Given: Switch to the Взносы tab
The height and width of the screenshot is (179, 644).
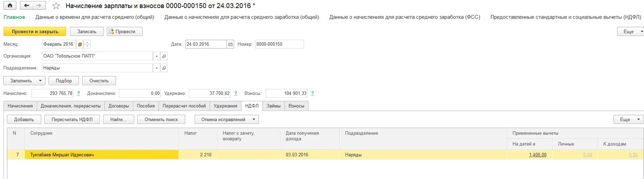Looking at the screenshot, I should coord(296,106).
